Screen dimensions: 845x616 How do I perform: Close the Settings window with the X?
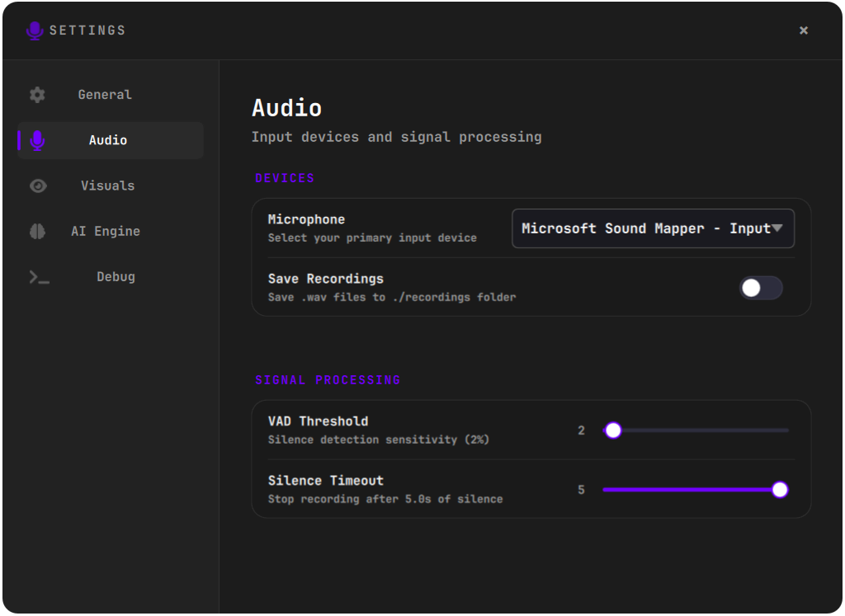[x=804, y=31]
